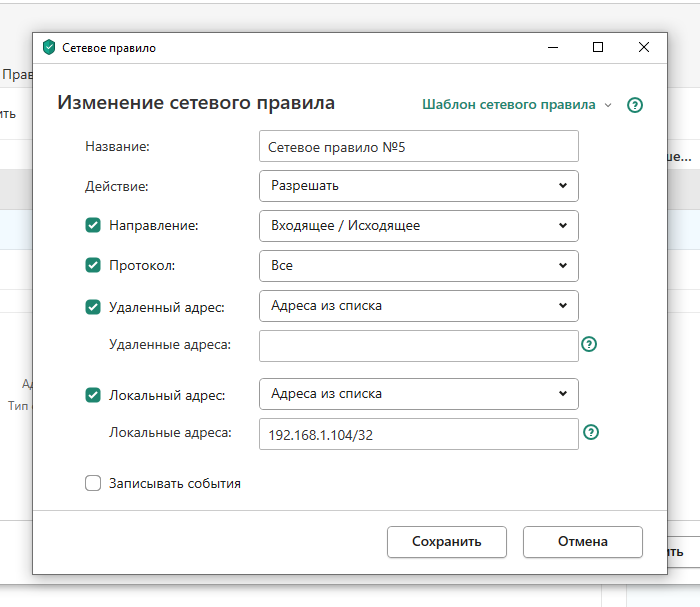Image resolution: width=700 pixels, height=607 pixels.
Task: Expand Направление dropdown Входящее / Исходящее
Action: click(418, 226)
